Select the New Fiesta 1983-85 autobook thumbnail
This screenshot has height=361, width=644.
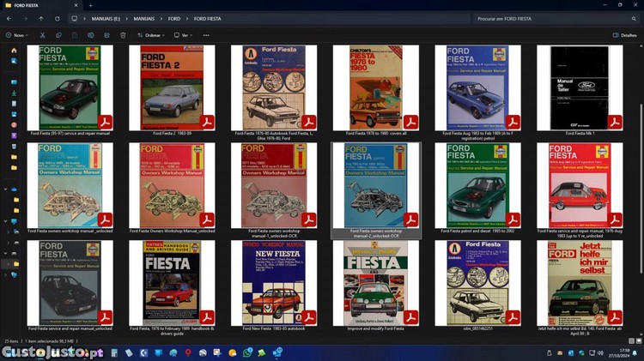click(274, 282)
